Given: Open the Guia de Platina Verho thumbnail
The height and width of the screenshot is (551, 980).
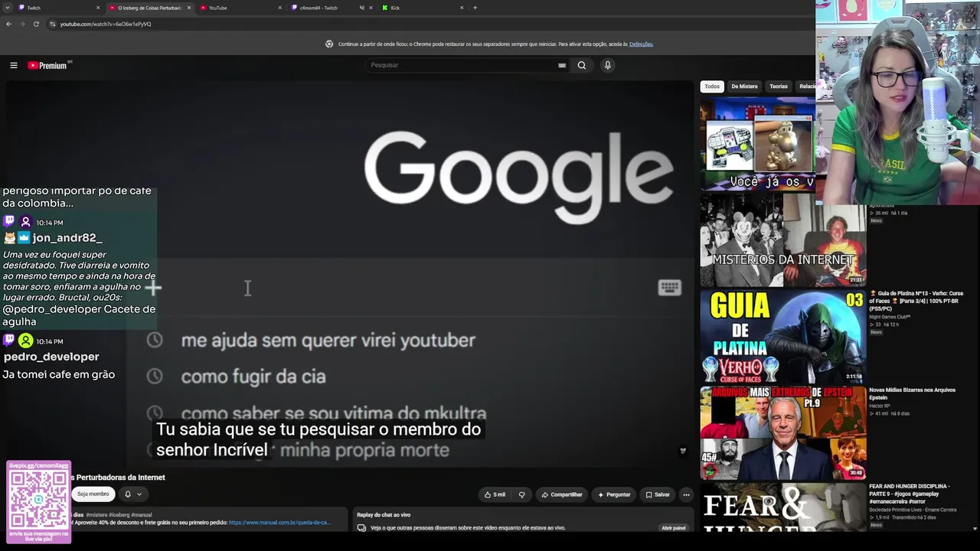Looking at the screenshot, I should point(782,336).
